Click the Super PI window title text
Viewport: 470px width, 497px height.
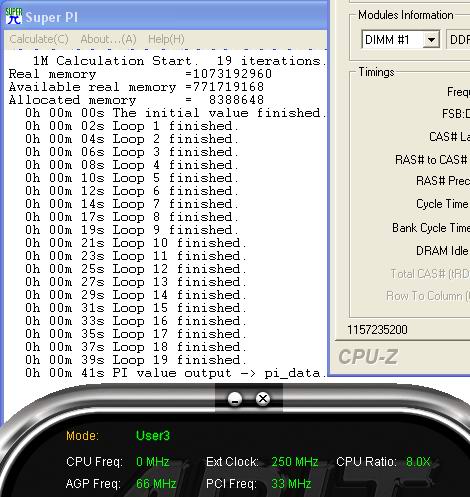[52, 17]
